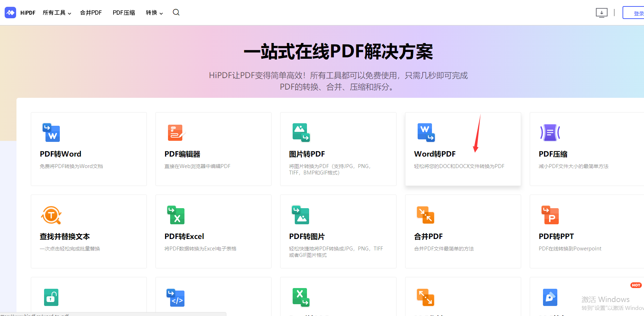The width and height of the screenshot is (644, 316).
Task: Click text PDF在线转换到Powerpoint
Action: pyautogui.click(x=570, y=249)
